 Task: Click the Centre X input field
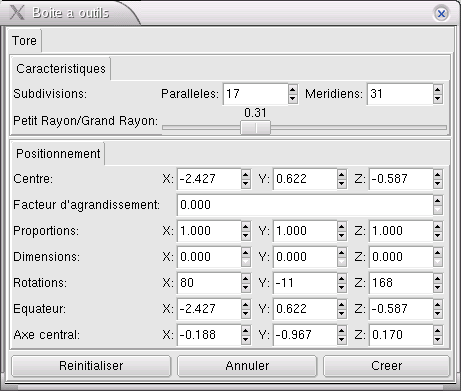[209, 179]
